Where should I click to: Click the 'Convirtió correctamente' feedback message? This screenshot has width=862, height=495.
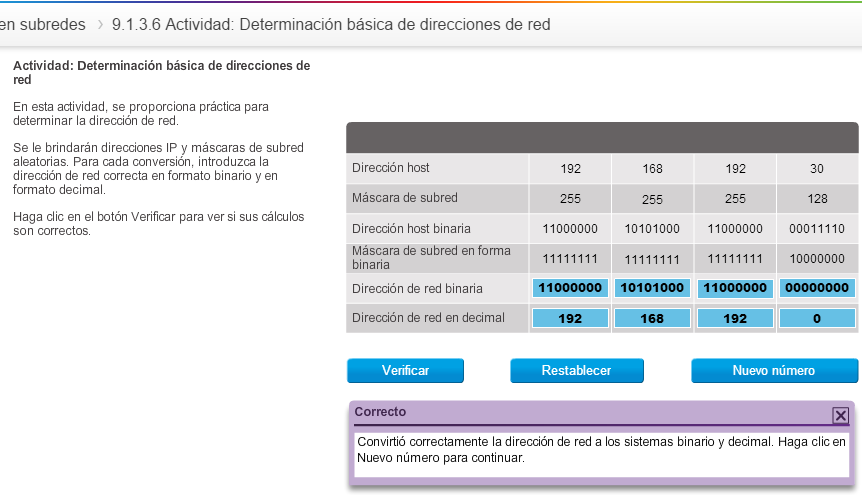(x=601, y=449)
